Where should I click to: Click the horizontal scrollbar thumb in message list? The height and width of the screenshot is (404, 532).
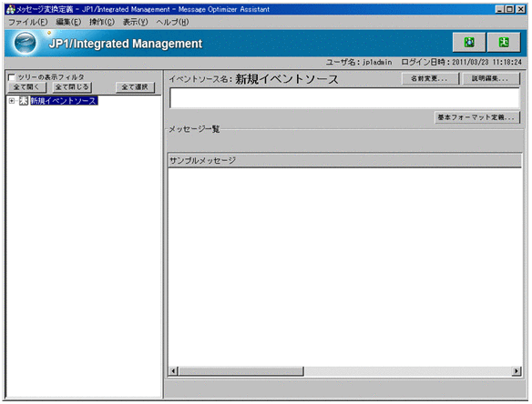click(240, 371)
